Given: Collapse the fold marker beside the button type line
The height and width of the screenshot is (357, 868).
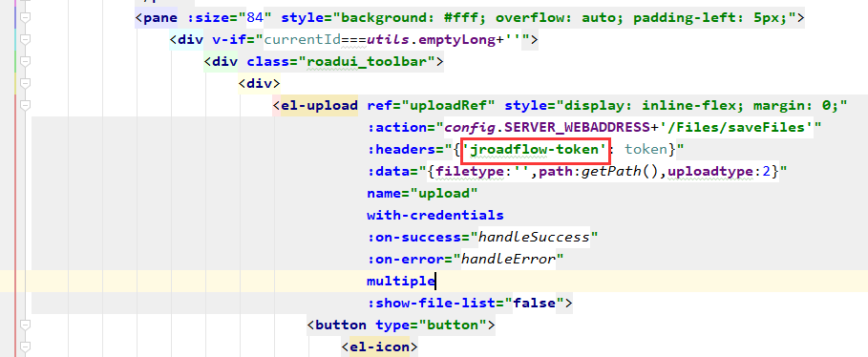Looking at the screenshot, I should pyautogui.click(x=25, y=325).
